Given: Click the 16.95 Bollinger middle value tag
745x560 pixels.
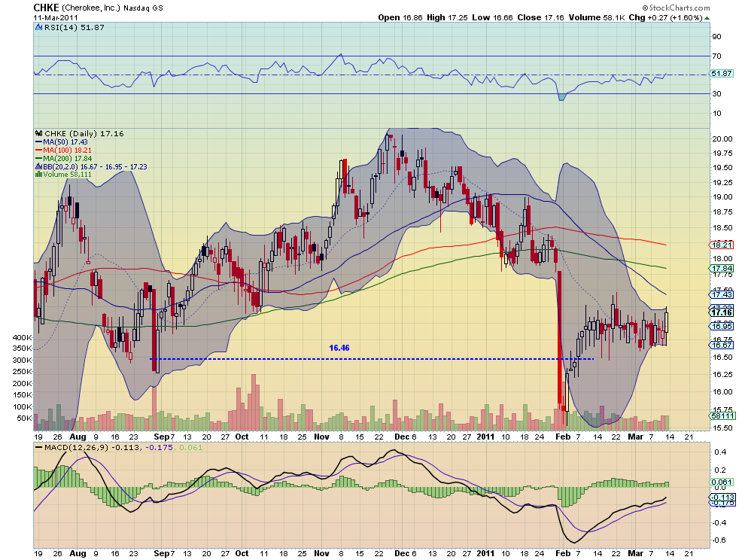Looking at the screenshot, I should (x=721, y=326).
